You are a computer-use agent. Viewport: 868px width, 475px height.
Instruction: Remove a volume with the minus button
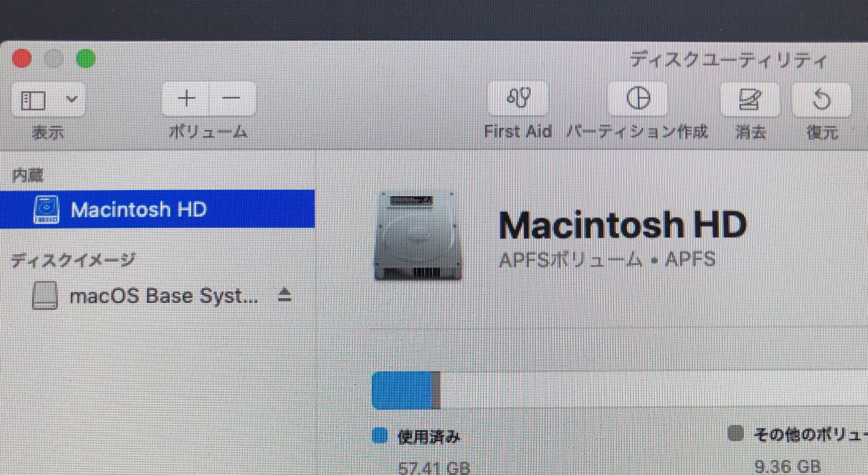click(x=231, y=98)
